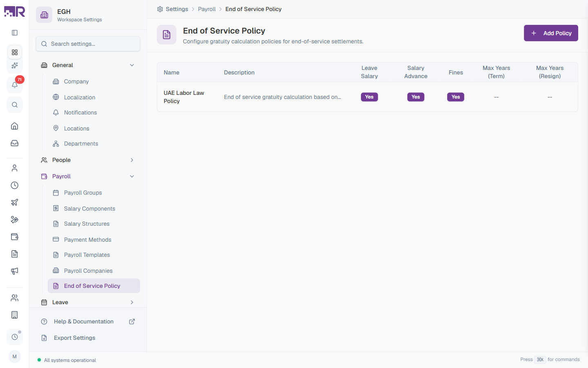Screen dimensions: 588x368
Task: Open the megaphone announcements icon
Action: (x=15, y=271)
